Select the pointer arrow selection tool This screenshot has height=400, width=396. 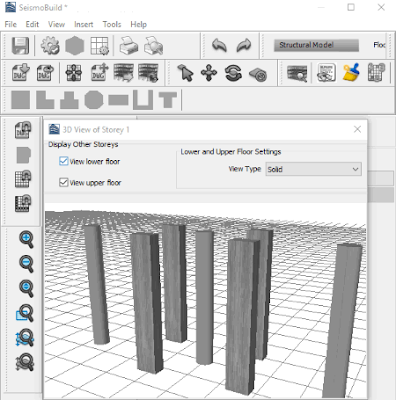click(x=185, y=73)
